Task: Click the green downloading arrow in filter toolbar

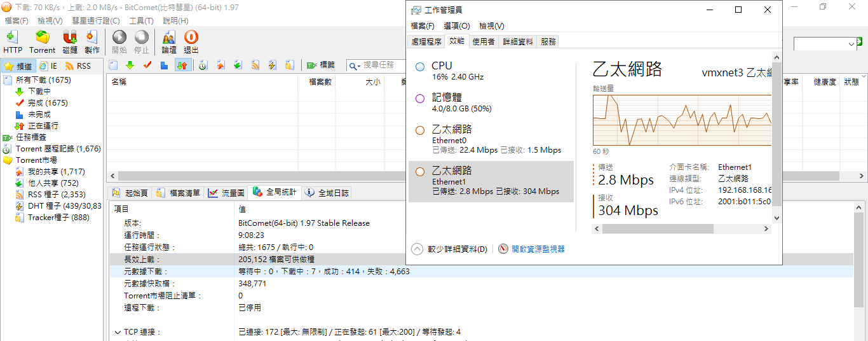Action: pos(130,65)
